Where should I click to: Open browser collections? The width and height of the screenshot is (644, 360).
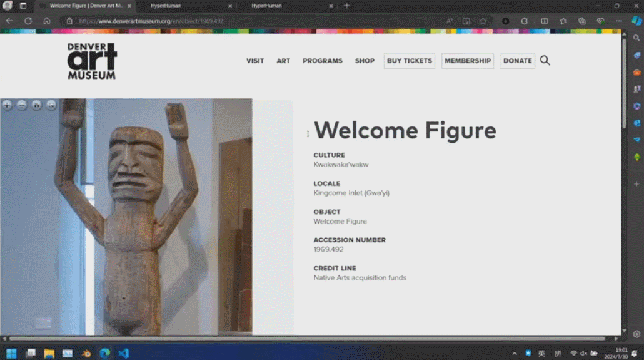[582, 21]
